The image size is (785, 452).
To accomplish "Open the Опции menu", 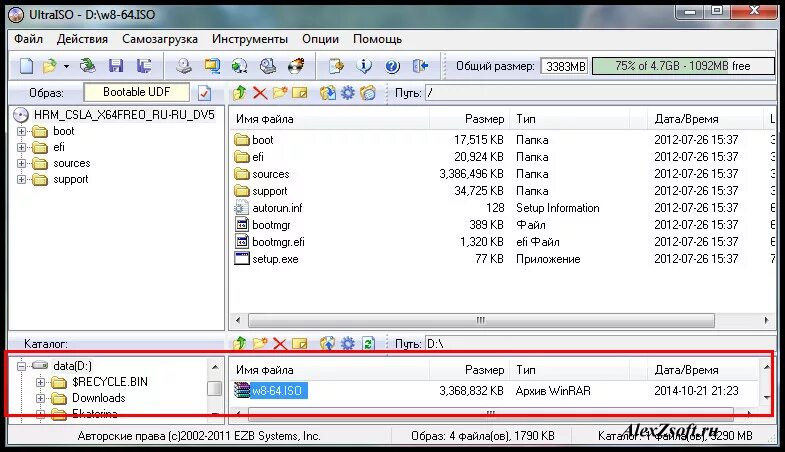I will click(x=320, y=39).
